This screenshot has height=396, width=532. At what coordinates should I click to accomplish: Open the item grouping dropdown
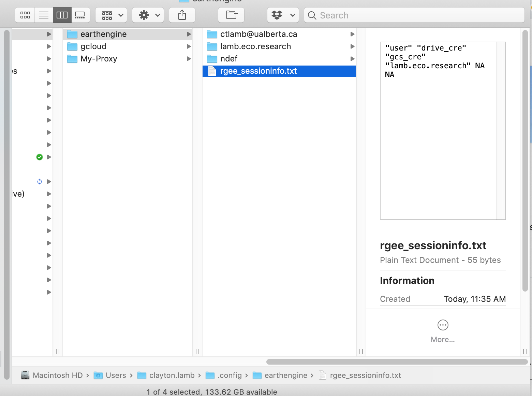click(111, 15)
